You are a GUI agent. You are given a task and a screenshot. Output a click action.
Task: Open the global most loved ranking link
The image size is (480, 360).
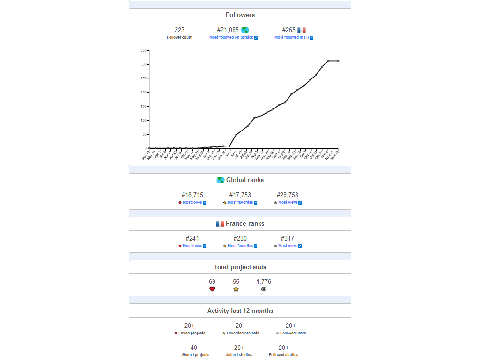(x=192, y=202)
